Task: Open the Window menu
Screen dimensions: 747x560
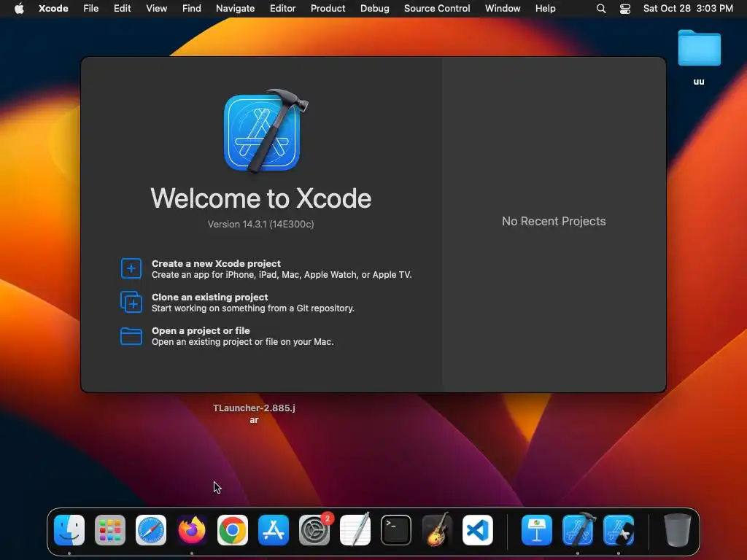Action: click(x=503, y=8)
